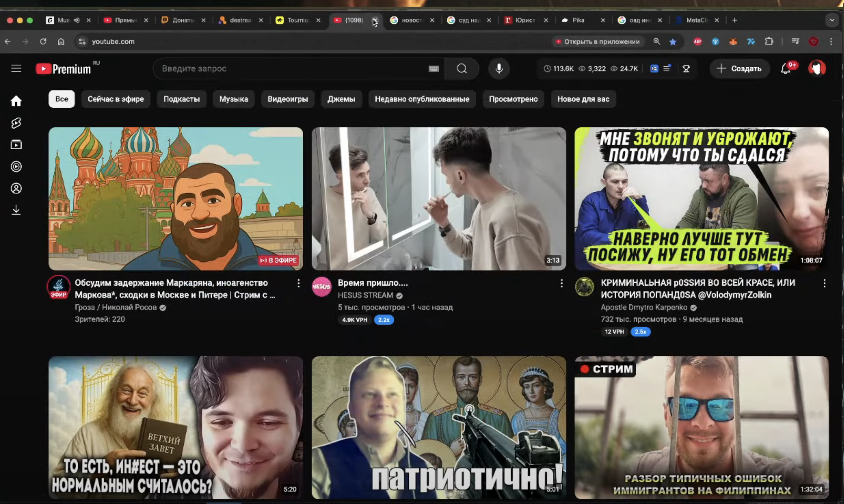Click the Создать button
Screen dimensions: 844x504
click(x=739, y=69)
